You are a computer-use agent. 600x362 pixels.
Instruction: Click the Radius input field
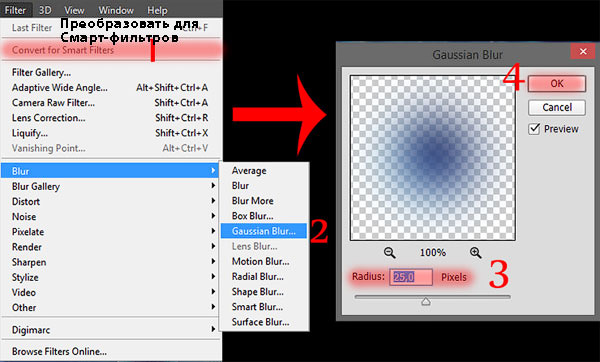pyautogui.click(x=411, y=277)
